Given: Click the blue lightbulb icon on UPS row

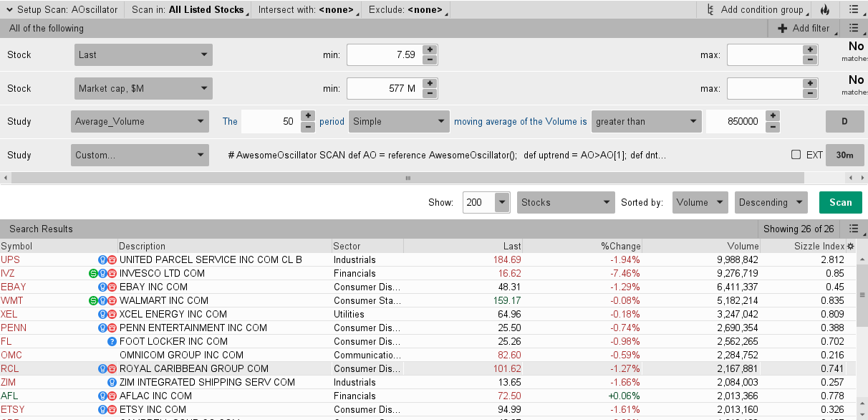Looking at the screenshot, I should tap(102, 259).
